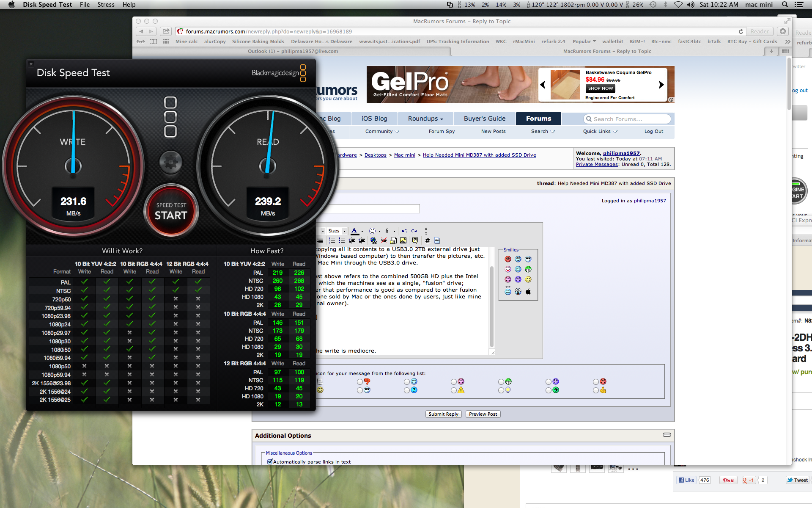Click the Wrap PHP tags icon
This screenshot has width=812, height=508.
437,240
